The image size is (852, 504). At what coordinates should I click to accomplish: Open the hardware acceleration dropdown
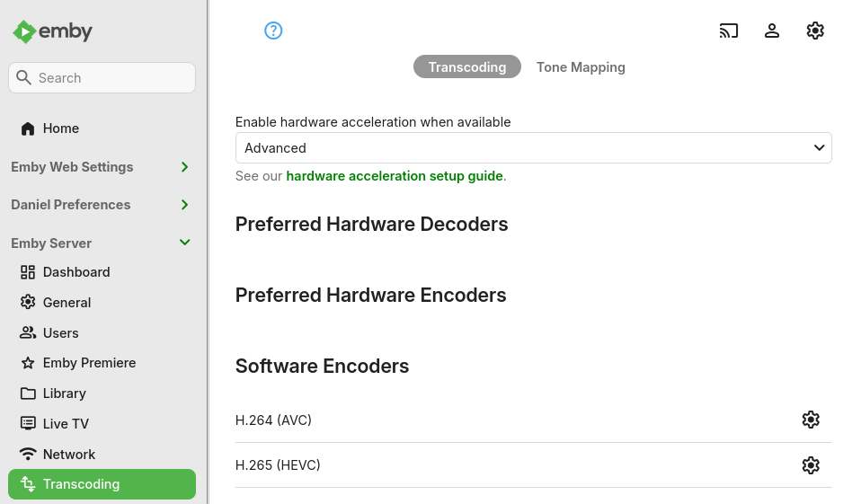533,148
